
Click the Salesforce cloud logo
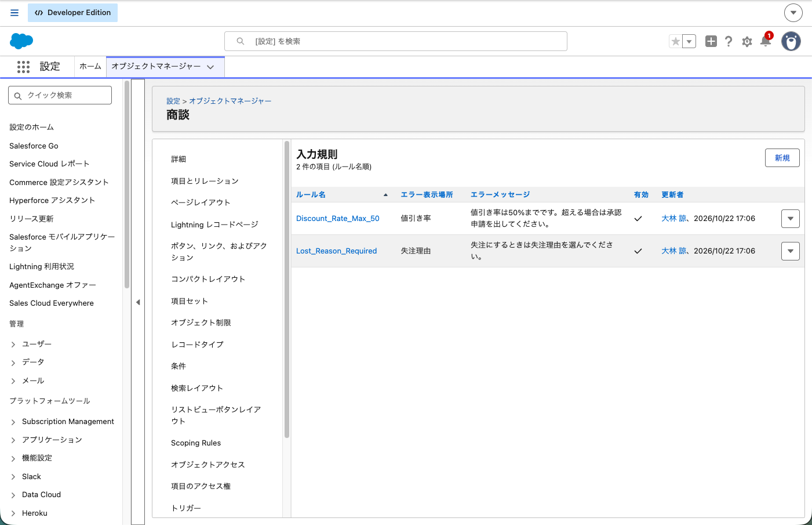[x=21, y=41]
